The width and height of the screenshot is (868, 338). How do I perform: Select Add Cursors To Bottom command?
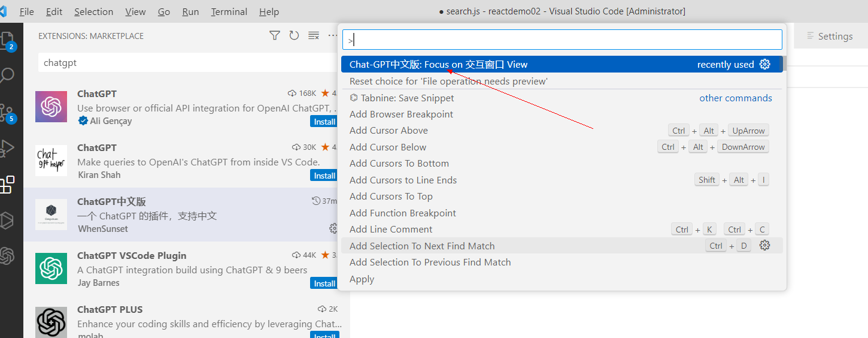(x=562, y=163)
